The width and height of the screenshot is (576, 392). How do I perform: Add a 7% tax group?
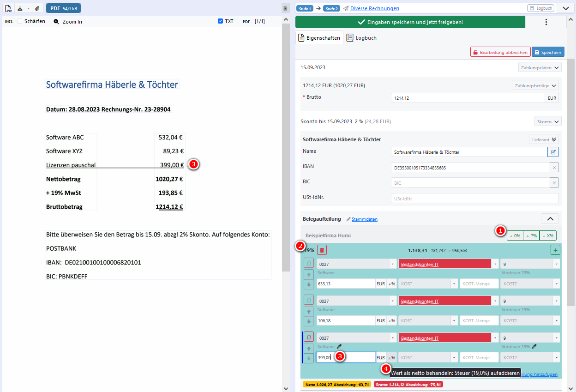531,235
